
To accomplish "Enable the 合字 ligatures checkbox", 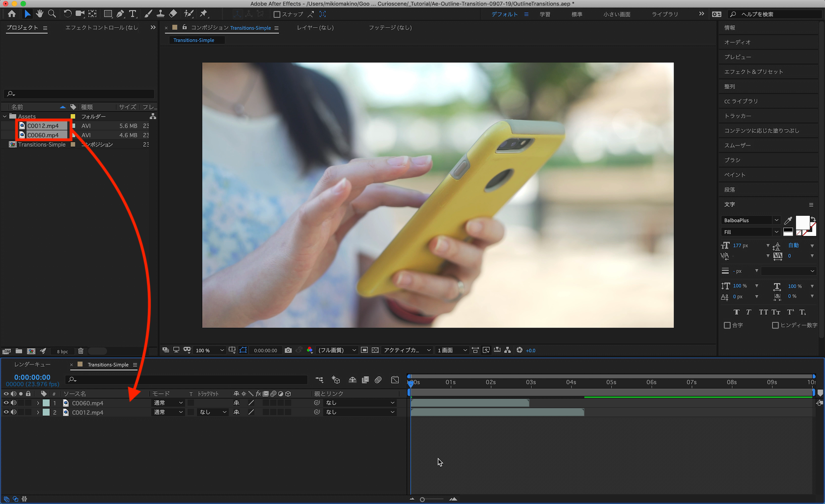I will click(727, 325).
